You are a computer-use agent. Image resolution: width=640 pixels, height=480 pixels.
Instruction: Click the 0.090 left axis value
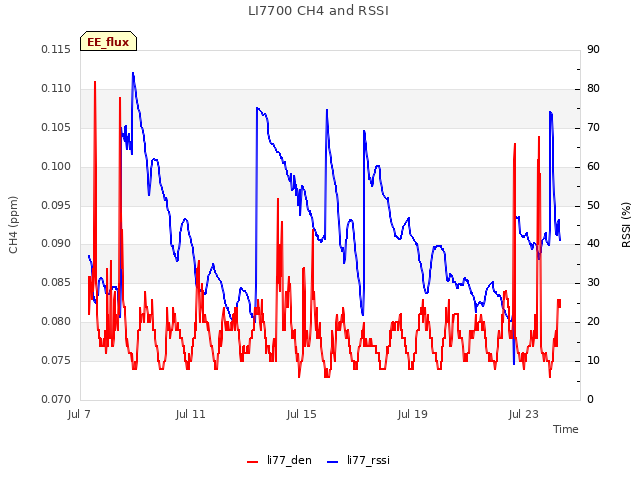[x=56, y=244]
